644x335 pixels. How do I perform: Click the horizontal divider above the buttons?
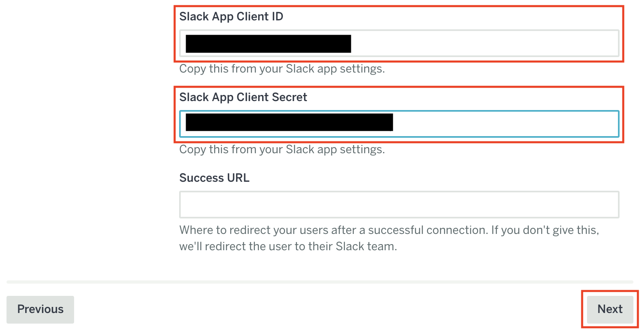click(x=320, y=282)
